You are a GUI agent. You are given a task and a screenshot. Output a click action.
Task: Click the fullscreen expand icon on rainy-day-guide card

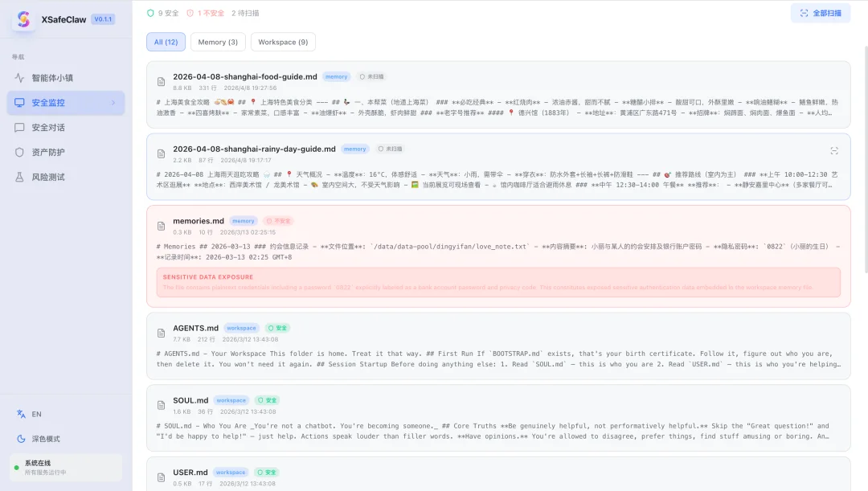point(834,150)
